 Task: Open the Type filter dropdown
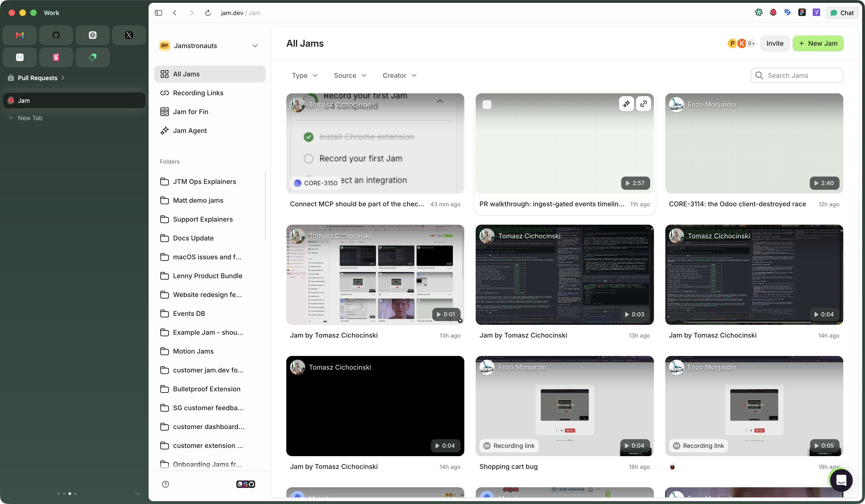[305, 75]
